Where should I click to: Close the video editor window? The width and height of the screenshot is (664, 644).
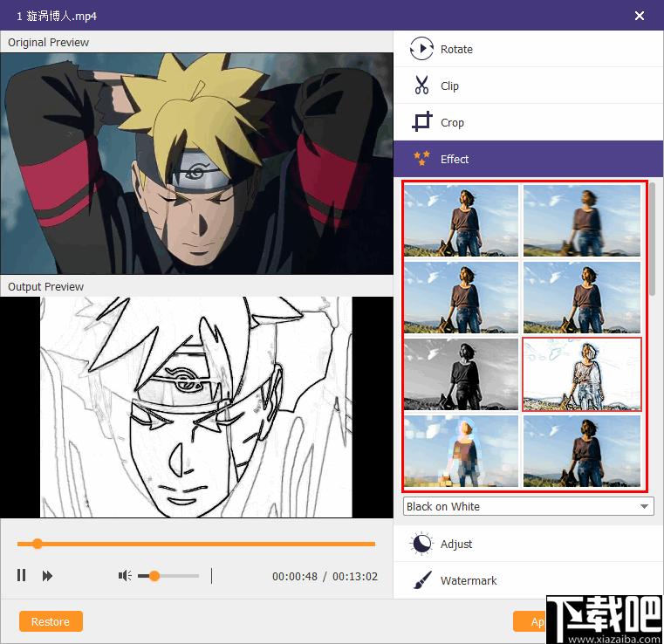[x=640, y=16]
